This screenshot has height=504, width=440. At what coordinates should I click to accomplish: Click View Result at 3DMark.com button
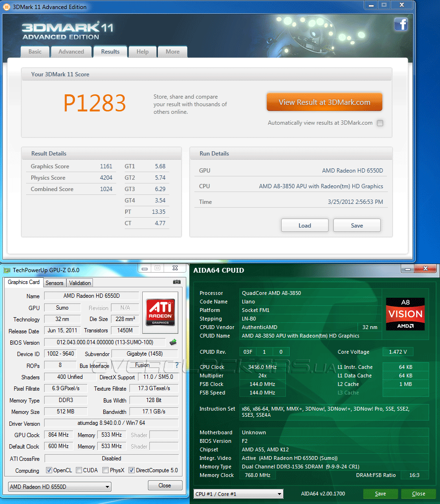tap(324, 102)
